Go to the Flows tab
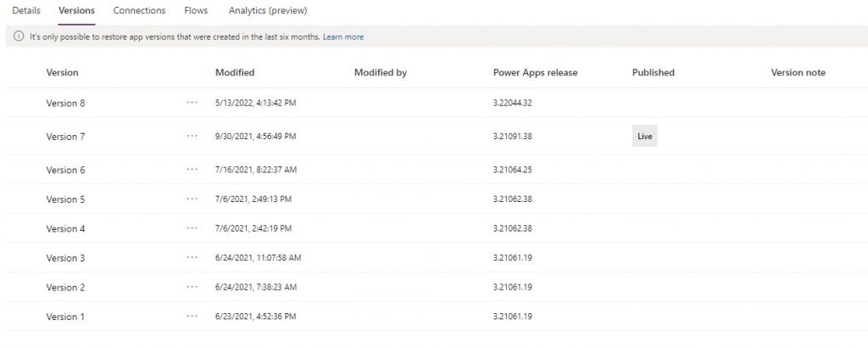Image resolution: width=868 pixels, height=348 pixels. point(196,10)
